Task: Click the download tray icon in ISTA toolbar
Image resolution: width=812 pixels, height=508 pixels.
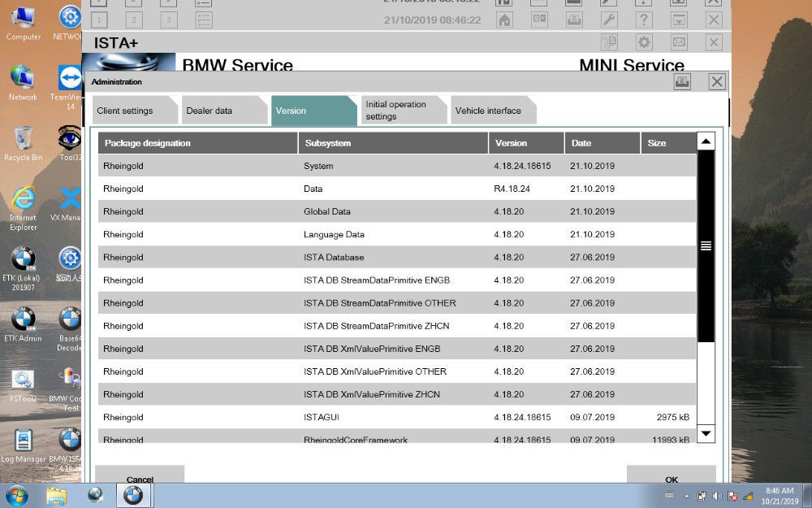Action: point(679,20)
